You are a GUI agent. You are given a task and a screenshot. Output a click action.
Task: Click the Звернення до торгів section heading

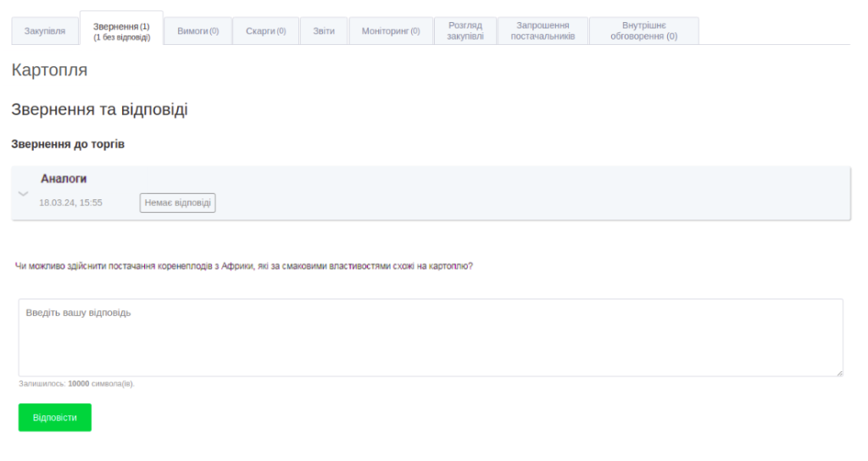click(68, 145)
